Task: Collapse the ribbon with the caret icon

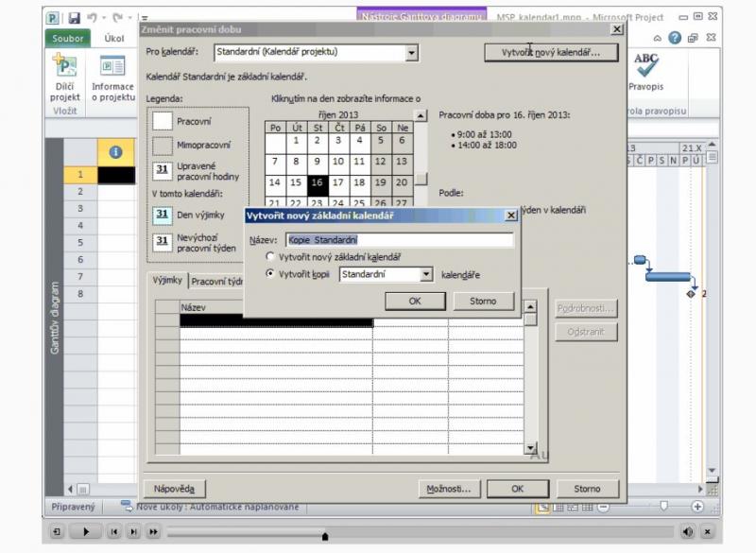Action: click(658, 38)
